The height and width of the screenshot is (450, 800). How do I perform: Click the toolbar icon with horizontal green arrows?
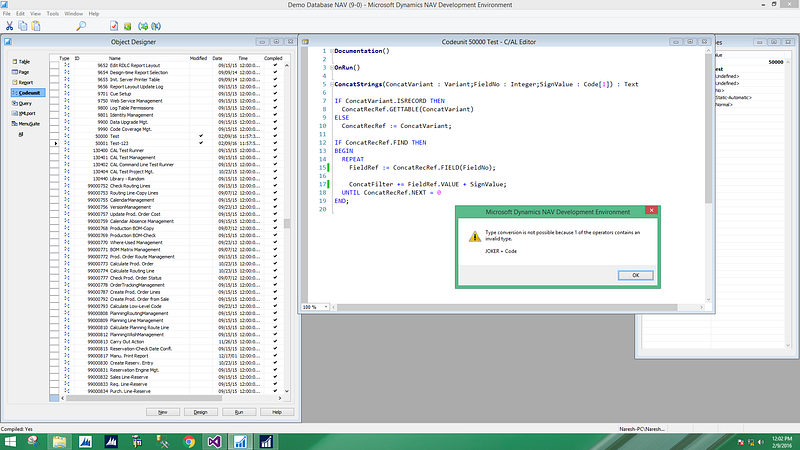[x=143, y=26]
